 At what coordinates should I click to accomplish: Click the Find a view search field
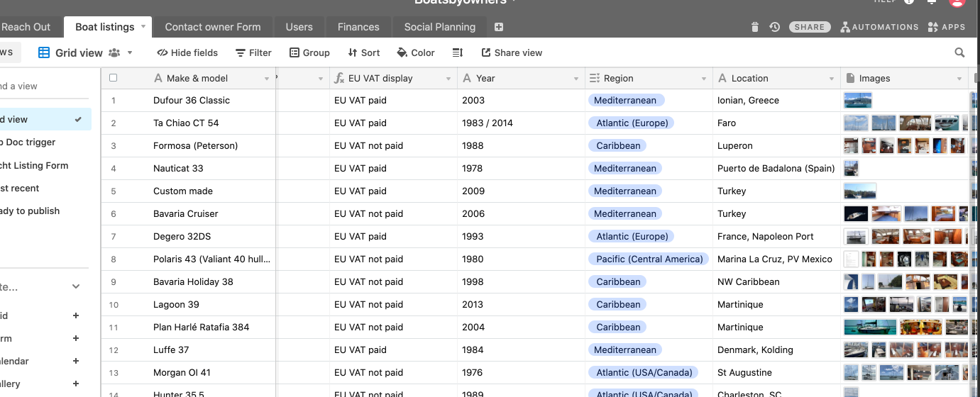pyautogui.click(x=44, y=86)
